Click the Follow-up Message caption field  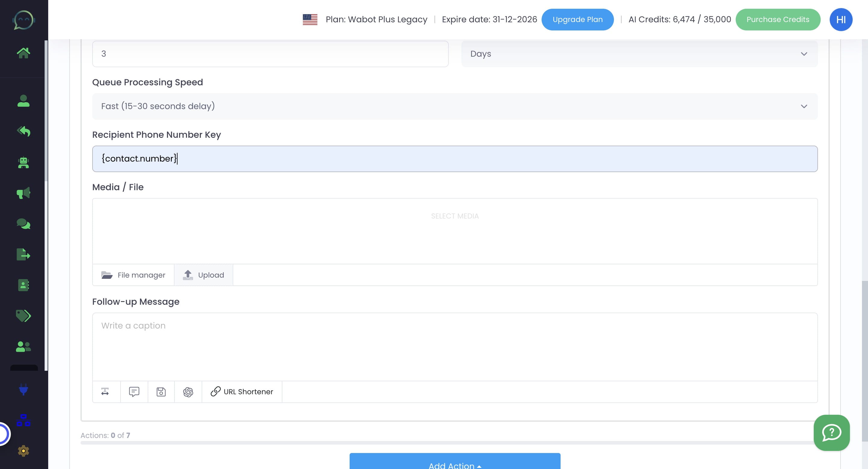(x=454, y=346)
